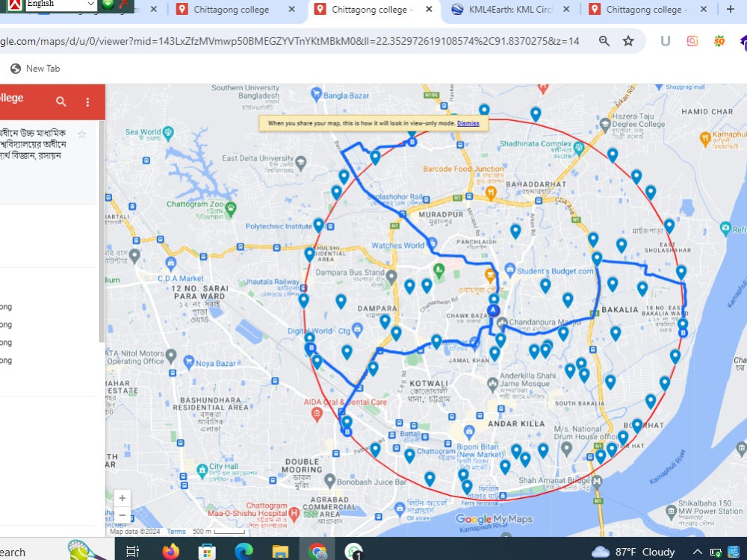Open the Terms link below the map
The image size is (747, 560).
[x=176, y=532]
